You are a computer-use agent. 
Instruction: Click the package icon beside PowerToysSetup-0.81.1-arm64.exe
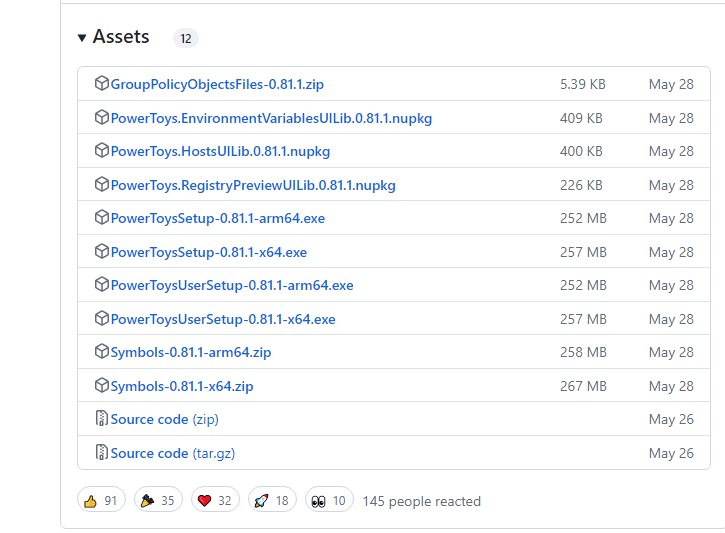102,217
